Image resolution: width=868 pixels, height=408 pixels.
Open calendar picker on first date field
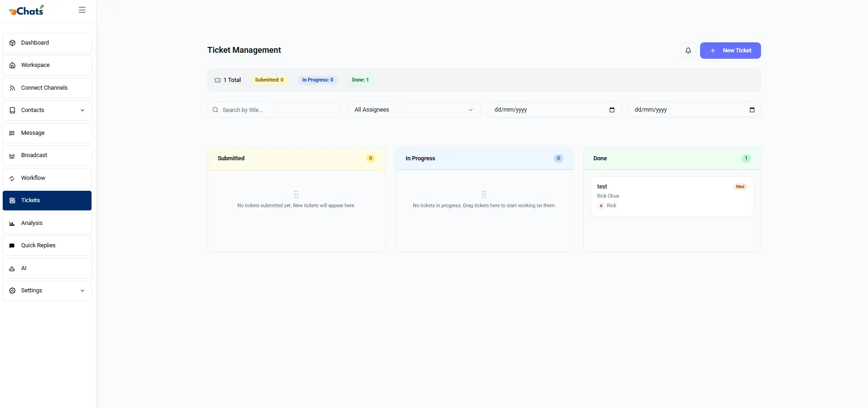click(x=612, y=110)
